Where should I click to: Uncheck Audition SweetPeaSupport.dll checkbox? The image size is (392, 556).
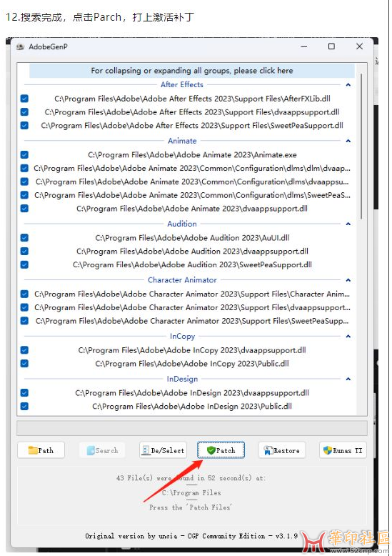click(24, 265)
